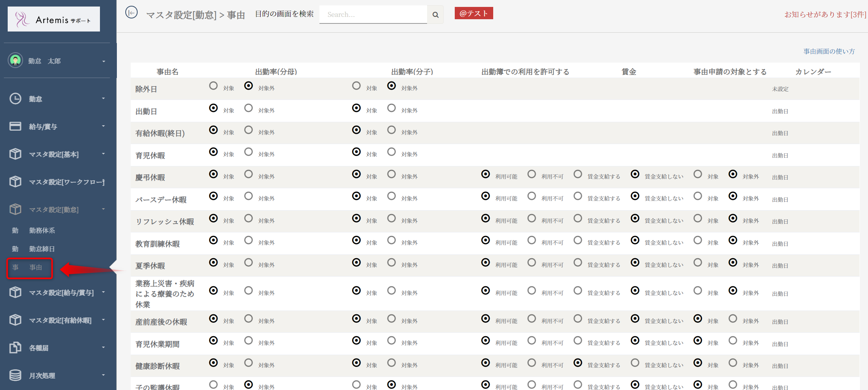Image resolution: width=868 pixels, height=390 pixels.
Task: Click the 給与/賞与 card icon
Action: [x=15, y=126]
